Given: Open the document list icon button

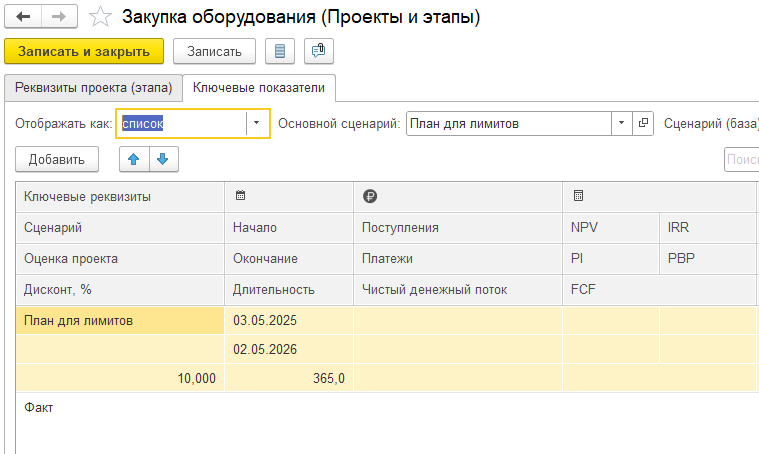Looking at the screenshot, I should tap(280, 51).
